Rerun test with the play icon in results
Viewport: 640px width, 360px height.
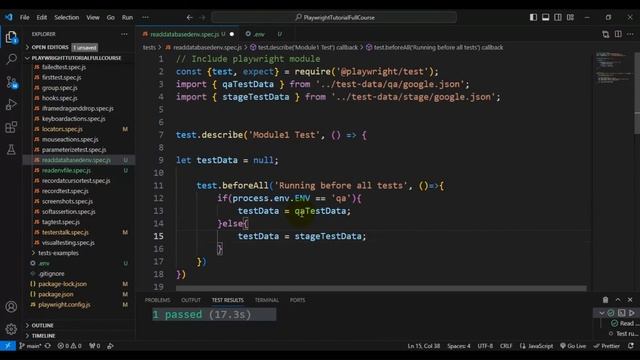coord(632,313)
